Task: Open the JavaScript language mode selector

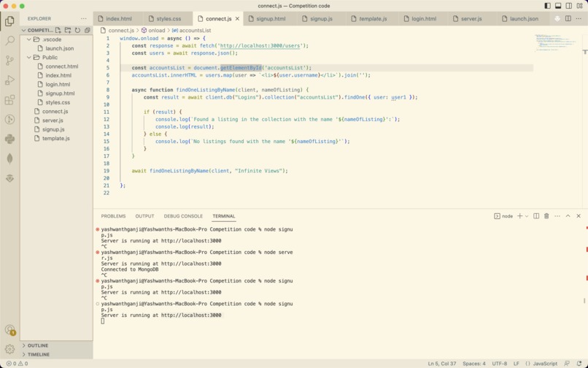Action: [x=544, y=364]
